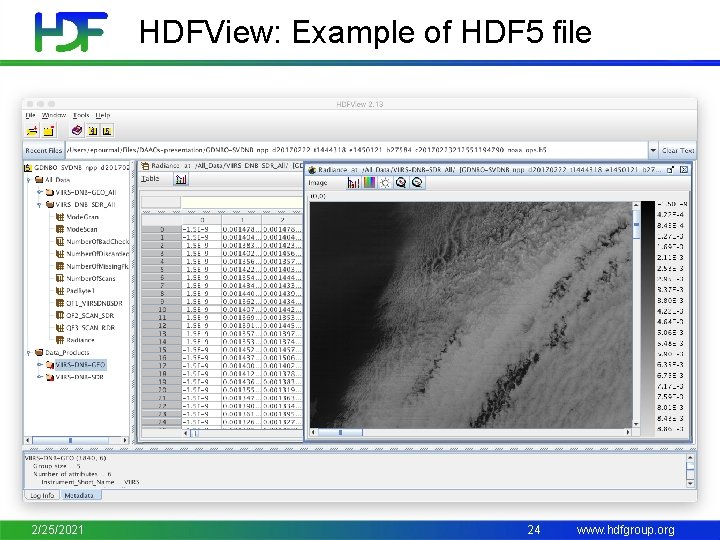Click the Radiance dataset icon in tree
Screen dimensions: 720x540
point(60,340)
